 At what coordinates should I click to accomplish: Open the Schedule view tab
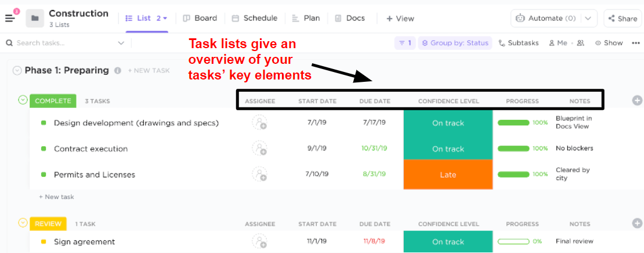pyautogui.click(x=255, y=18)
